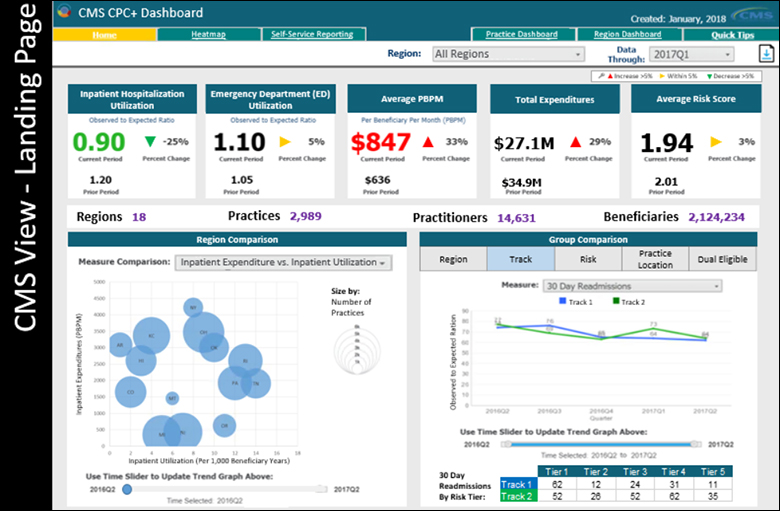Image resolution: width=780 pixels, height=511 pixels.
Task: Click the Regions count 18
Action: tap(139, 217)
